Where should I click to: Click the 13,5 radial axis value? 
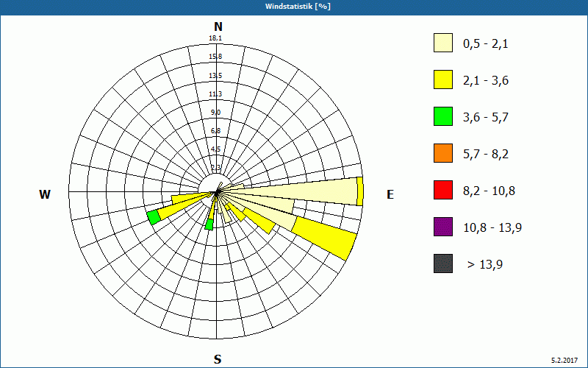(215, 76)
